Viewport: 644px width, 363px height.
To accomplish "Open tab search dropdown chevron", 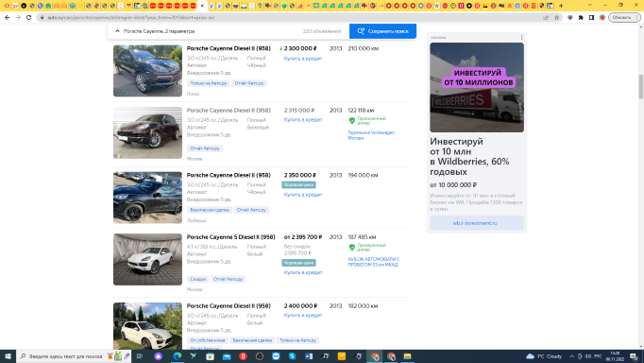I will pyautogui.click(x=590, y=6).
